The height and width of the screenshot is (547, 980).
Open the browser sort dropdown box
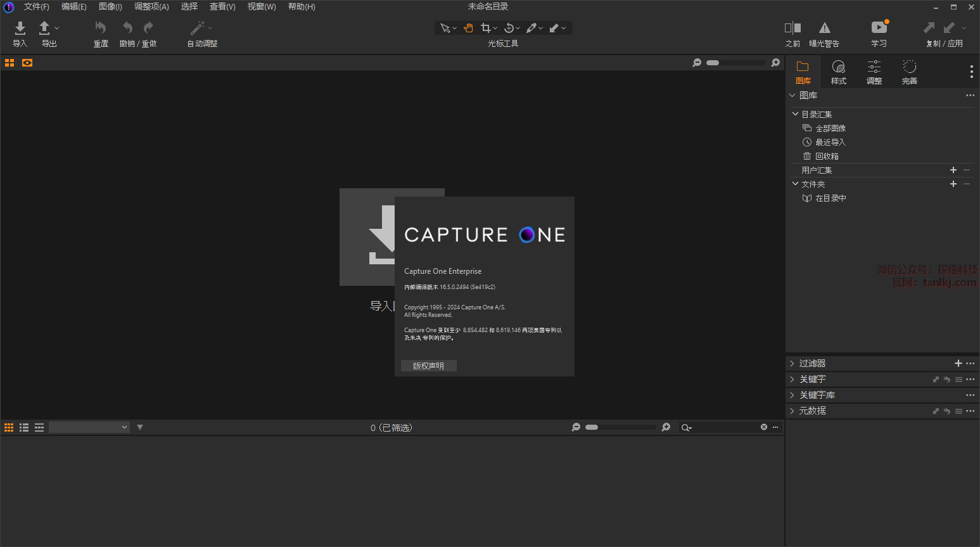click(89, 427)
